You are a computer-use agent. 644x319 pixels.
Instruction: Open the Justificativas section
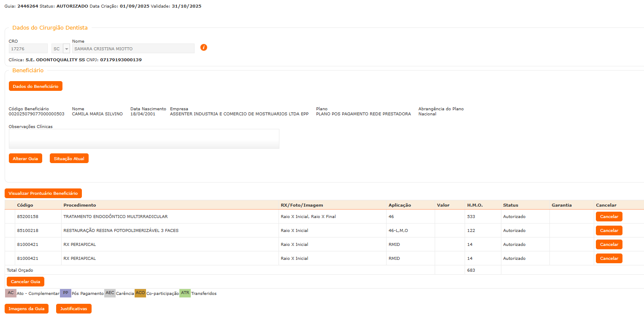click(73, 309)
